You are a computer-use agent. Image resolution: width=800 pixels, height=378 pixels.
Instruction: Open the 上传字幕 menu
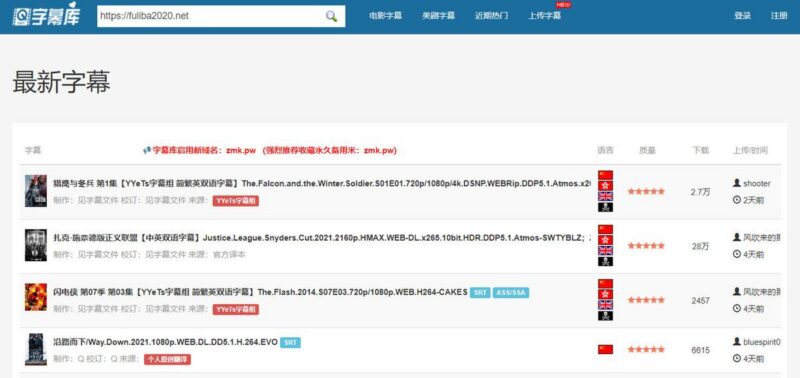click(x=544, y=16)
